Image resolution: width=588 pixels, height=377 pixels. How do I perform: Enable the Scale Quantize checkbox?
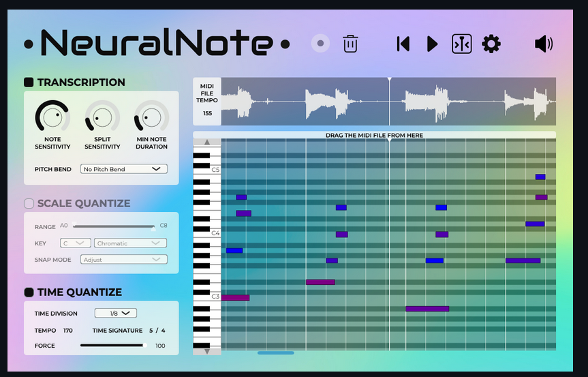pyautogui.click(x=29, y=203)
